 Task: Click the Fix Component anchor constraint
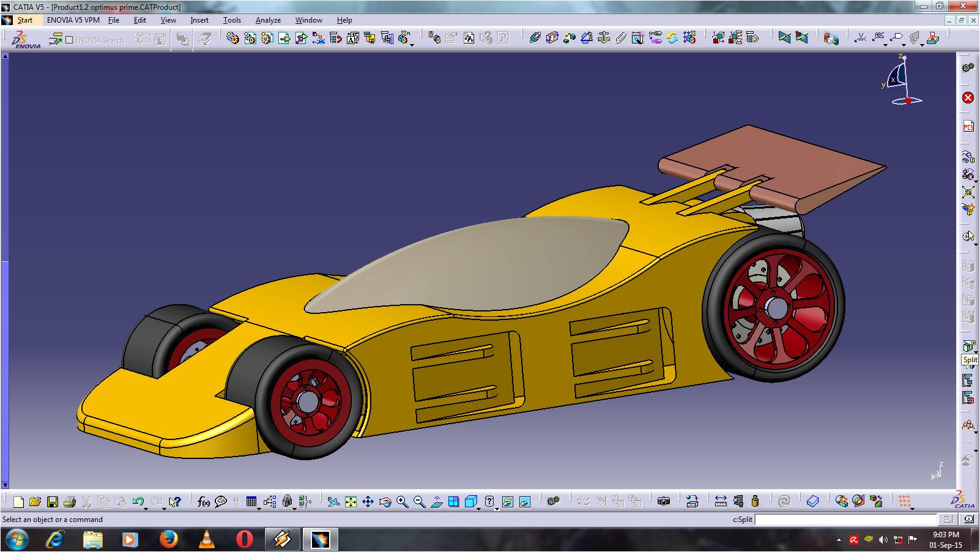click(x=604, y=38)
